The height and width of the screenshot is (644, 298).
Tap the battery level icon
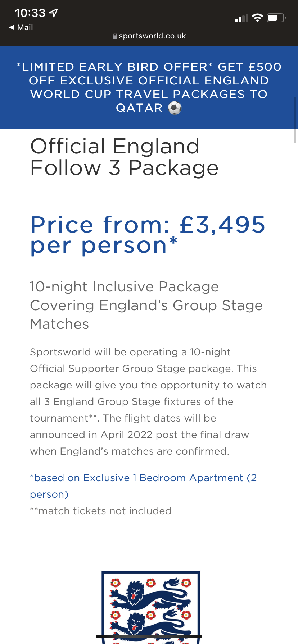click(x=276, y=18)
